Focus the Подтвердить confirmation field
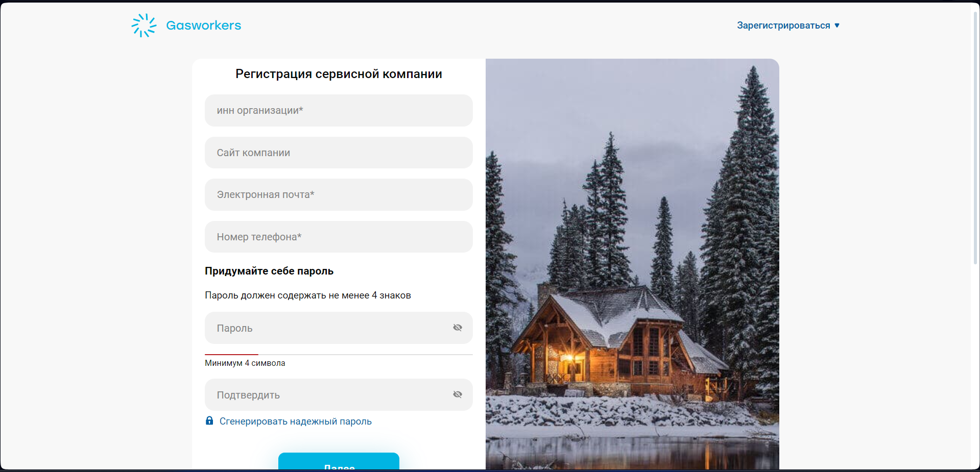This screenshot has width=980, height=472. click(x=339, y=394)
